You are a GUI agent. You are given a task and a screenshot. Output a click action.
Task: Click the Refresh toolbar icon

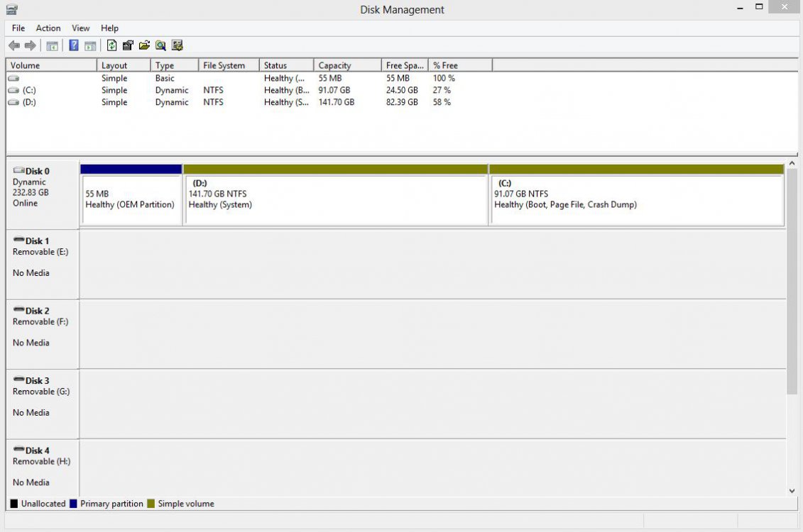point(111,45)
